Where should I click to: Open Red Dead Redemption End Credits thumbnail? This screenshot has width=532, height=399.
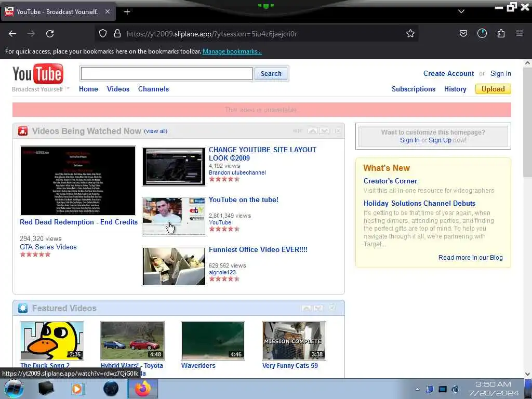[x=78, y=180]
